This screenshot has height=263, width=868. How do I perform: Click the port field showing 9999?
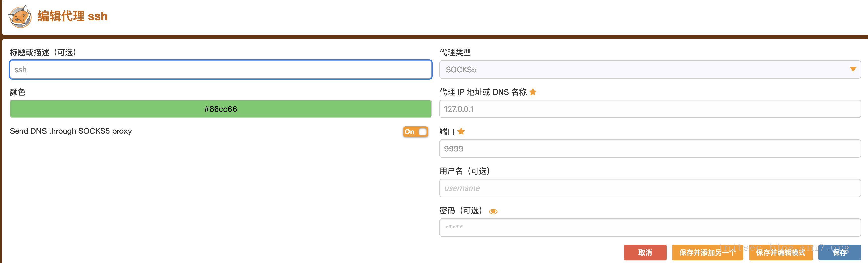point(650,148)
